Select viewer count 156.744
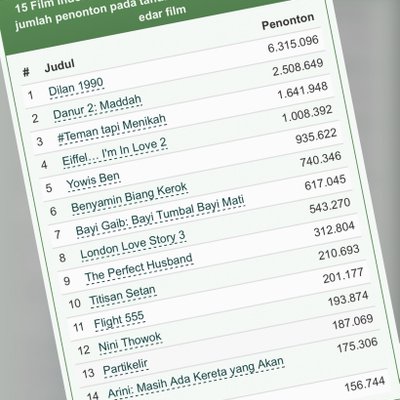Screen dimensions: 400x400 [365, 384]
